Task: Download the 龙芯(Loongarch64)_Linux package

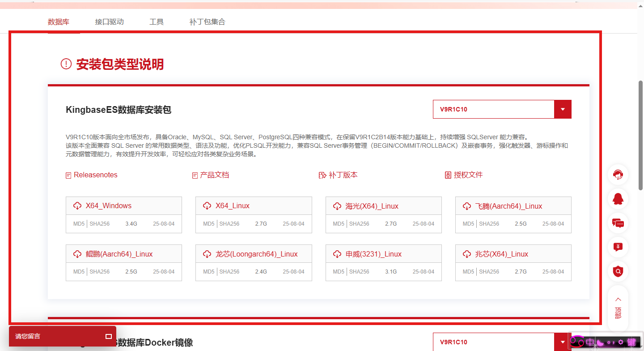Action: [x=257, y=254]
